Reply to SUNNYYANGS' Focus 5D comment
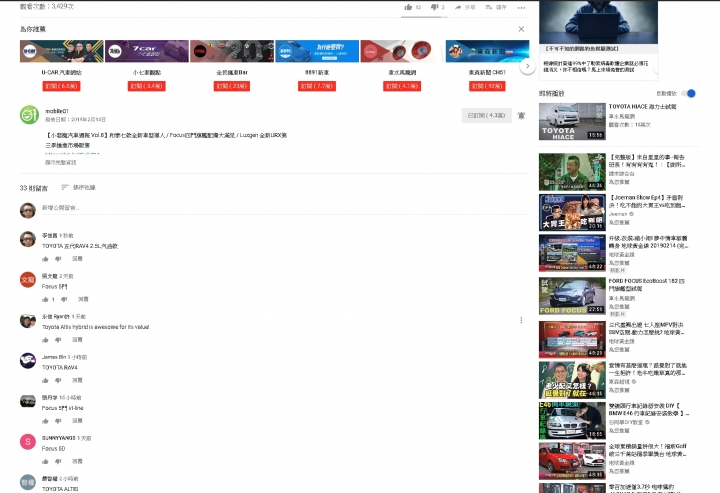This screenshot has height=493, width=720. 77,461
